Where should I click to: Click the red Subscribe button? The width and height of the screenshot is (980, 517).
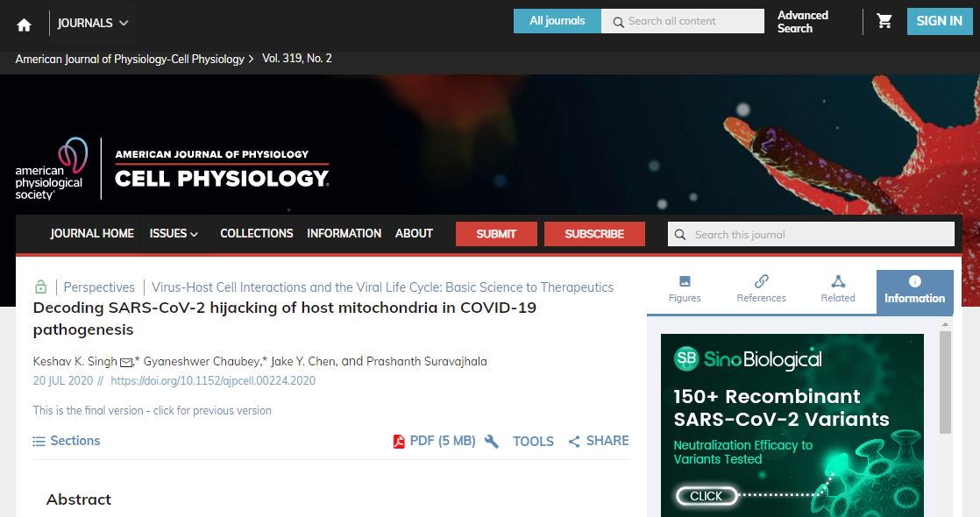click(594, 234)
